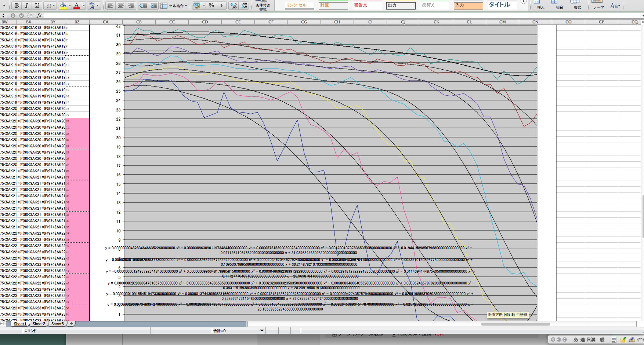Apply comma style

click(x=221, y=5)
